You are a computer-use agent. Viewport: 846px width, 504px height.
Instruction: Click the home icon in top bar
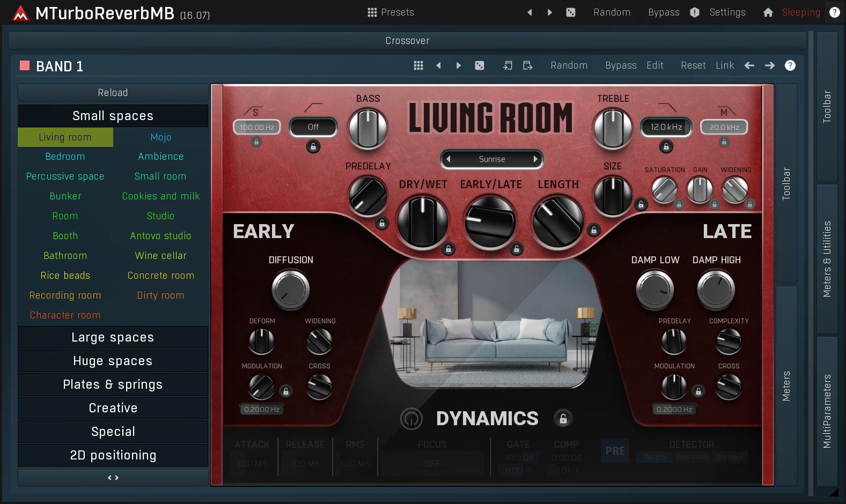pyautogui.click(x=768, y=12)
